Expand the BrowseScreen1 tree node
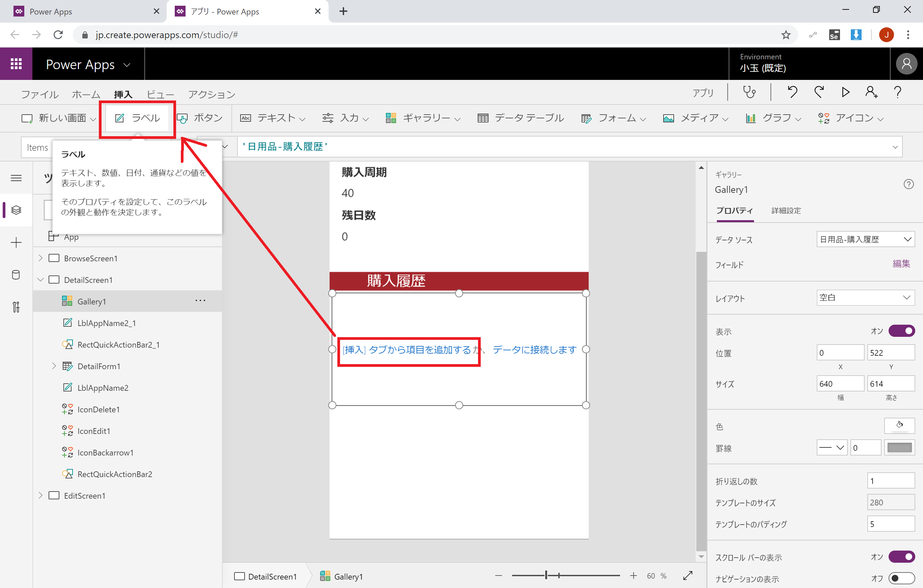 point(40,258)
